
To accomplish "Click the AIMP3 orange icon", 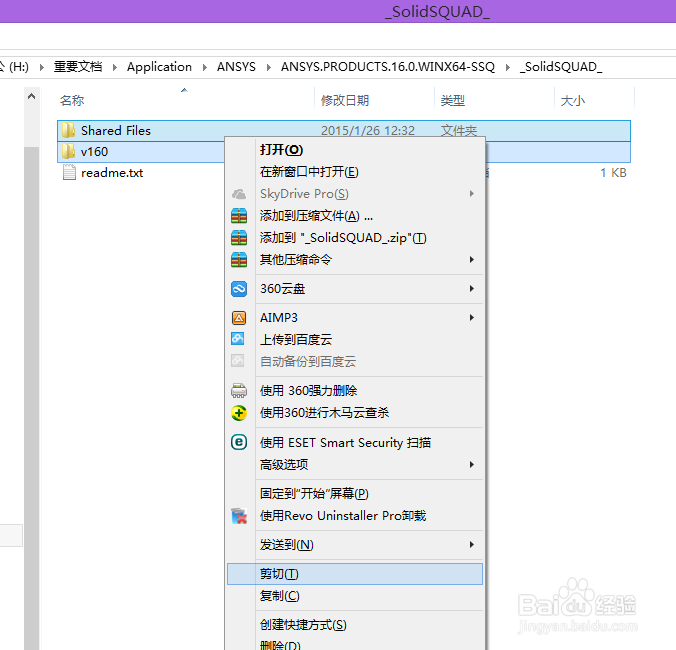I will pos(239,318).
